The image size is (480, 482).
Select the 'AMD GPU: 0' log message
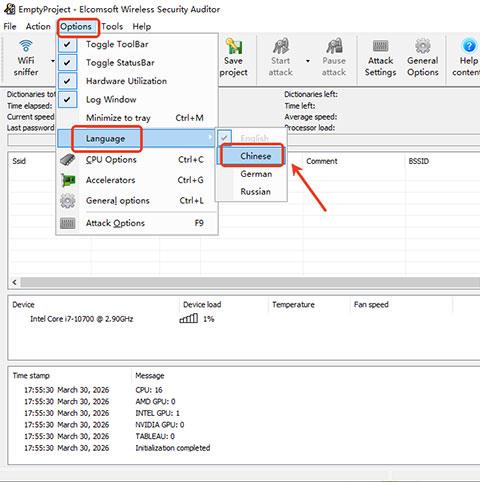(x=155, y=402)
